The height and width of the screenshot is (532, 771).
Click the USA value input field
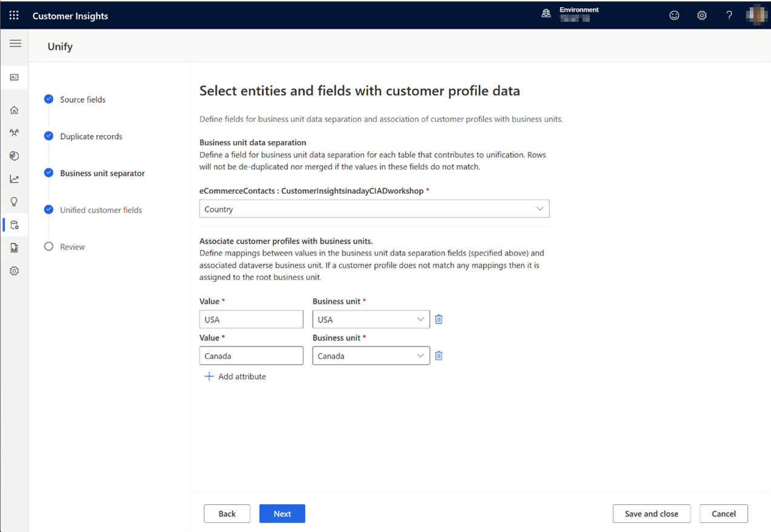[251, 319]
